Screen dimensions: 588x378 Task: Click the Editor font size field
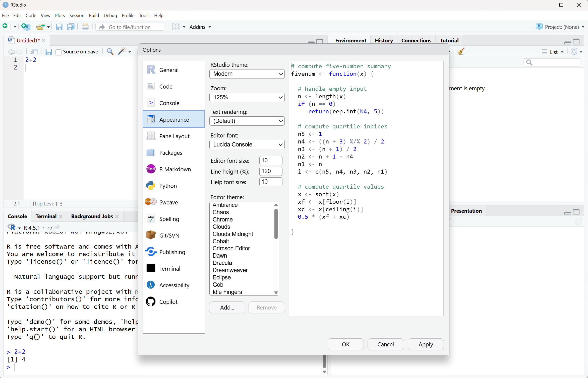[271, 161]
